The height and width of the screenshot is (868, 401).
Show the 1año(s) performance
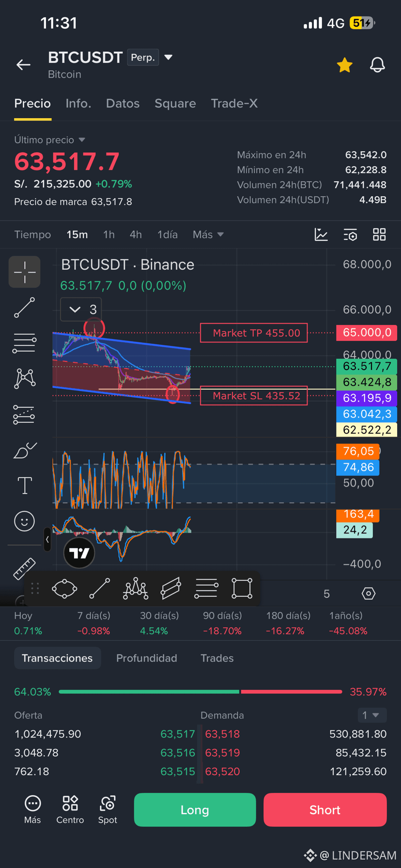pos(348,623)
